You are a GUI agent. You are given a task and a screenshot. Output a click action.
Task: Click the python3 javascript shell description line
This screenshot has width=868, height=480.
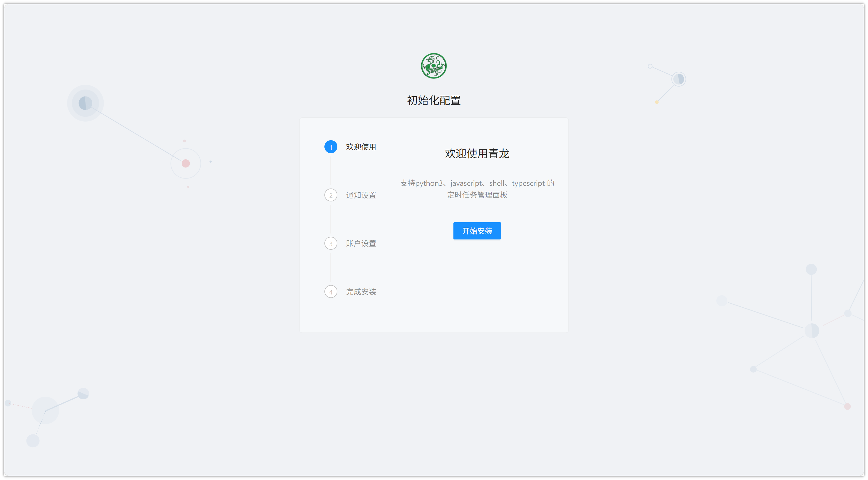(x=477, y=183)
